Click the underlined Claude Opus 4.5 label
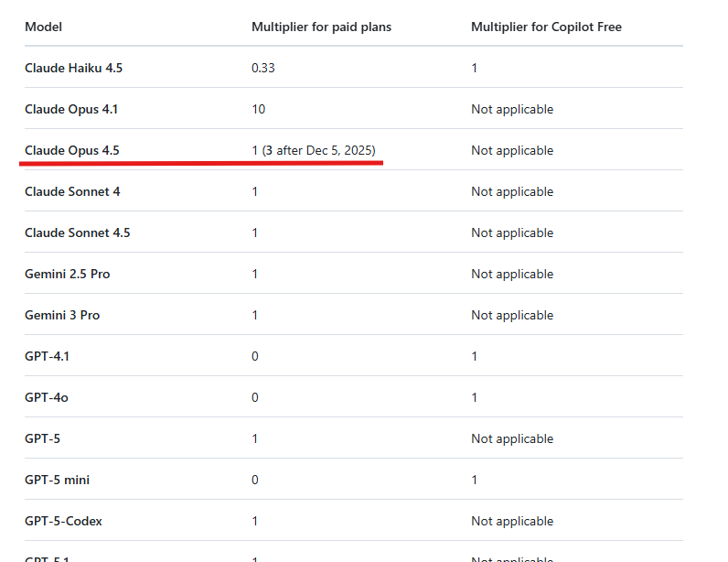The height and width of the screenshot is (562, 728). 72,150
